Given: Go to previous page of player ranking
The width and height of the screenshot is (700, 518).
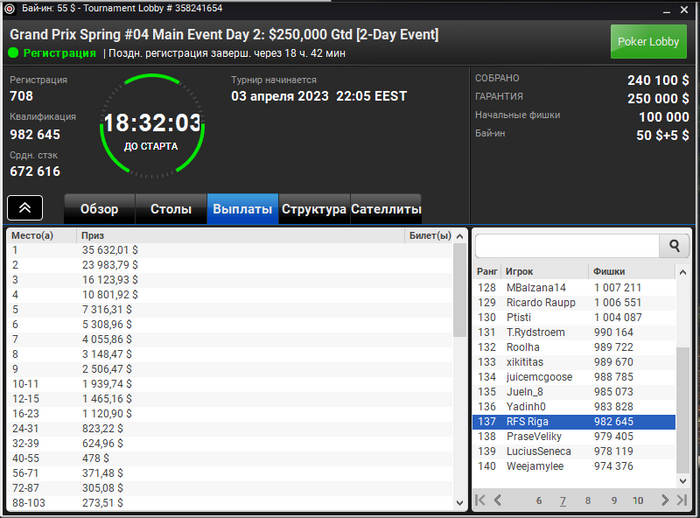Looking at the screenshot, I should click(497, 500).
